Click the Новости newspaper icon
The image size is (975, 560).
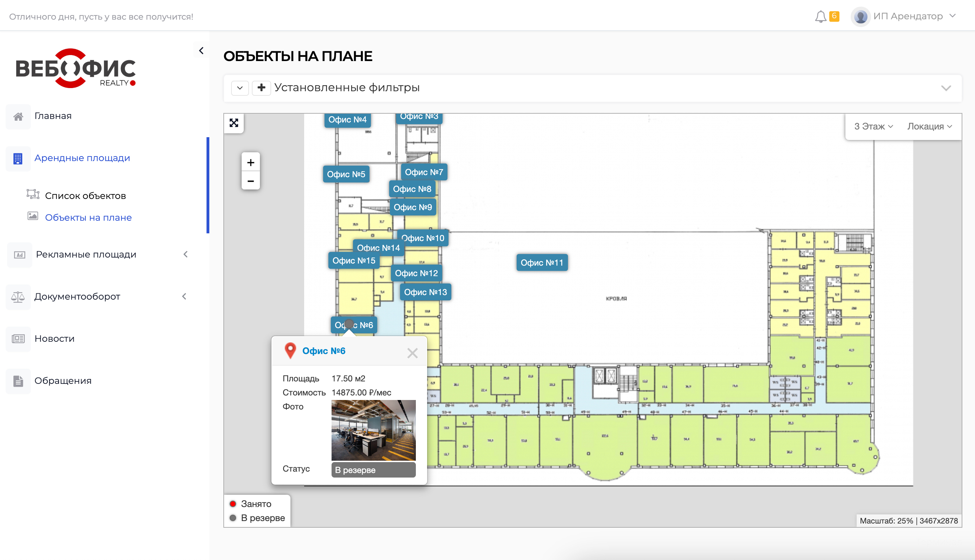click(x=18, y=339)
